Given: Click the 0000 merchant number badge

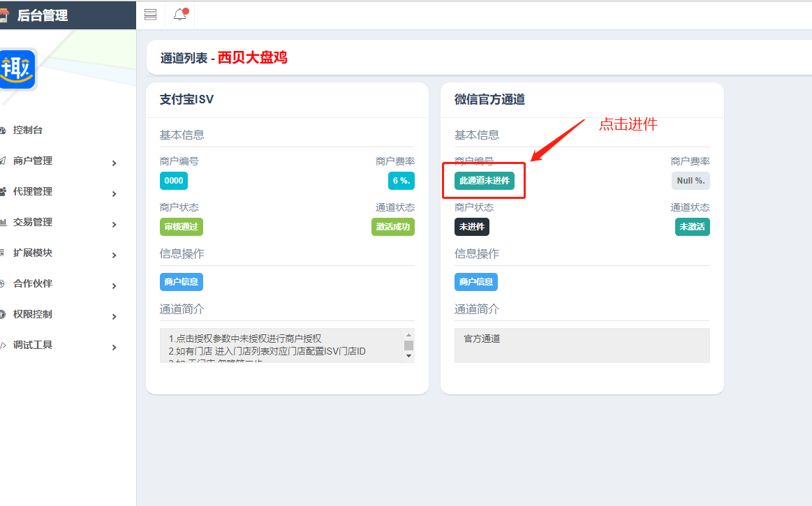Looking at the screenshot, I should pyautogui.click(x=174, y=181).
